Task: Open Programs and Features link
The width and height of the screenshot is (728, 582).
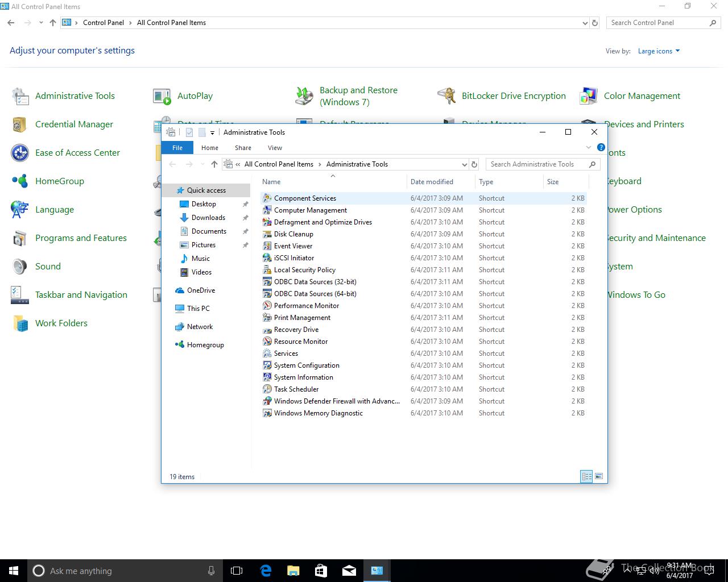Action: click(x=81, y=238)
